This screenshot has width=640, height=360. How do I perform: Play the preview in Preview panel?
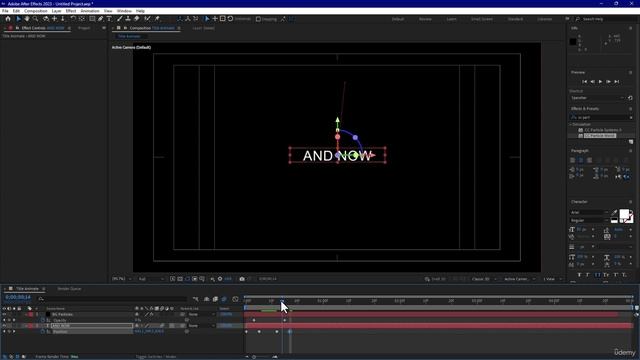click(600, 82)
